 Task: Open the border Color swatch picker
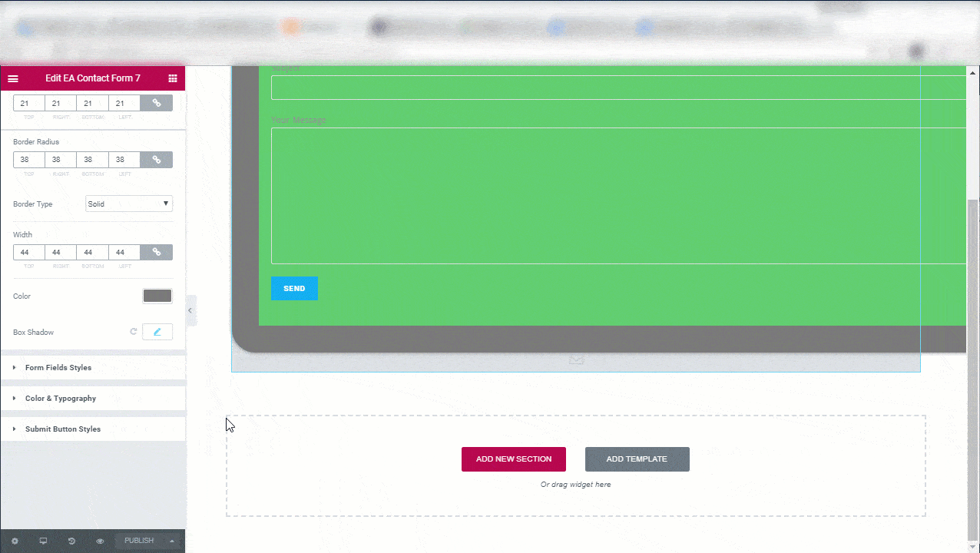click(157, 296)
